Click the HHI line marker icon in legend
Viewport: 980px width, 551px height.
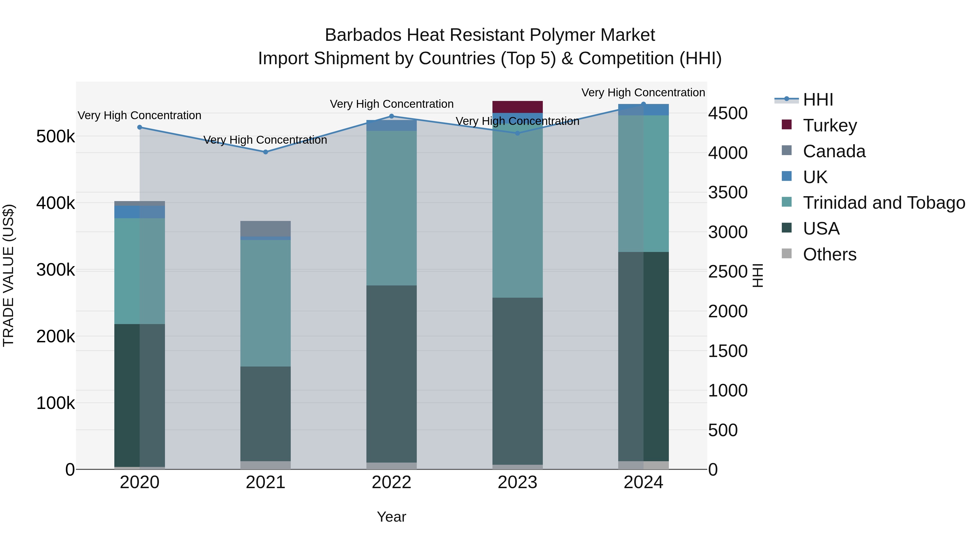click(x=786, y=99)
